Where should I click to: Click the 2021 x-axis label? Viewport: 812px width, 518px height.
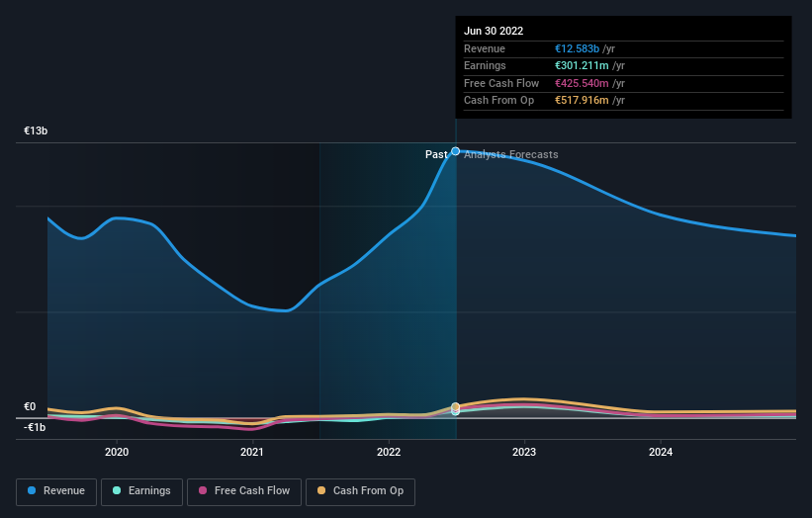coord(252,452)
